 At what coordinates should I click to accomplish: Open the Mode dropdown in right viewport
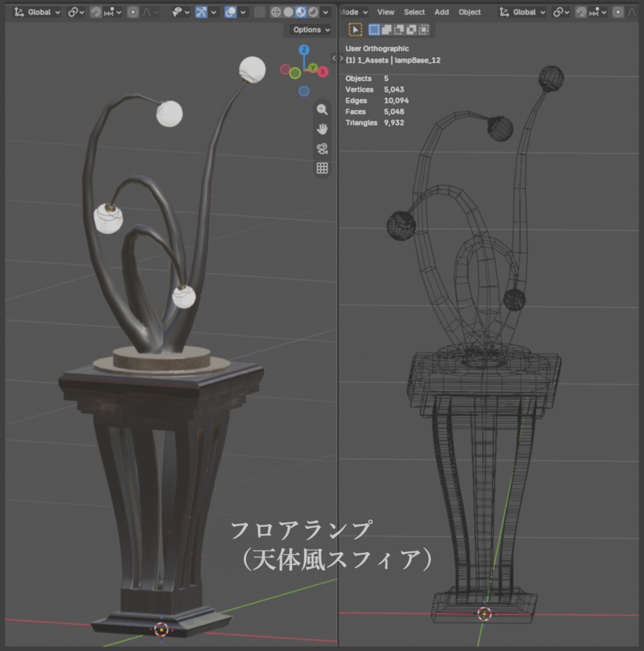click(354, 12)
